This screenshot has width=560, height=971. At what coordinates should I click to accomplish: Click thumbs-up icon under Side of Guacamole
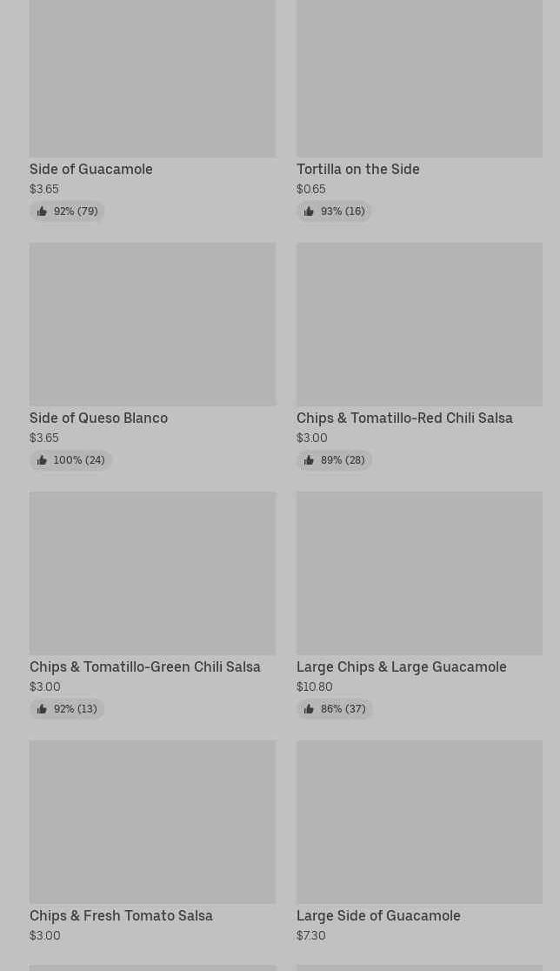coord(42,211)
